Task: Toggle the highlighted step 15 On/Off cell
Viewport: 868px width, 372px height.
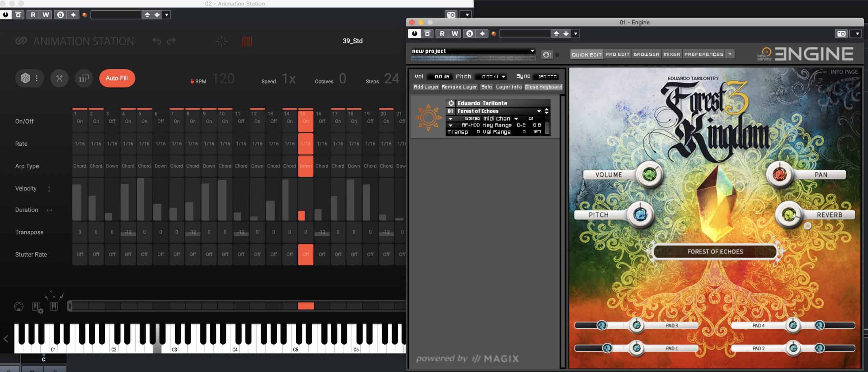Action: pyautogui.click(x=305, y=121)
